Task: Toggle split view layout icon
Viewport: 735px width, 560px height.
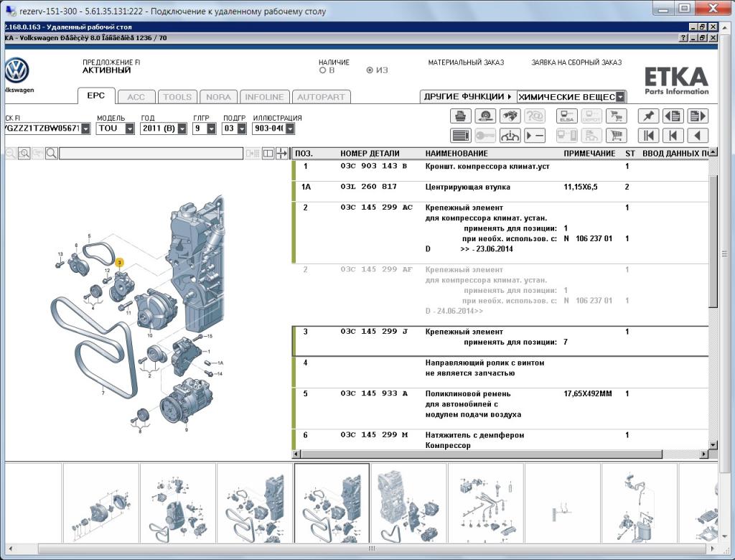Action: click(268, 154)
